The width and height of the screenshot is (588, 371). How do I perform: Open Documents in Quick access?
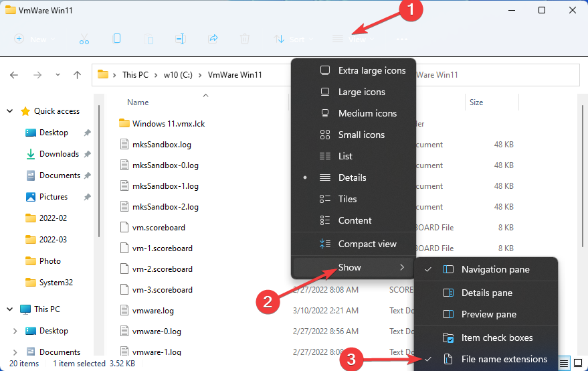(x=60, y=175)
